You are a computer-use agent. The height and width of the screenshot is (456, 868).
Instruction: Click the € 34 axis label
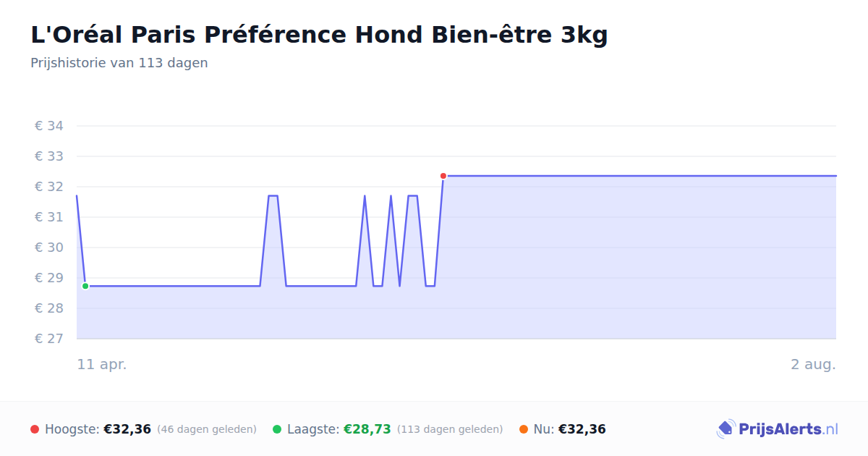(x=49, y=126)
